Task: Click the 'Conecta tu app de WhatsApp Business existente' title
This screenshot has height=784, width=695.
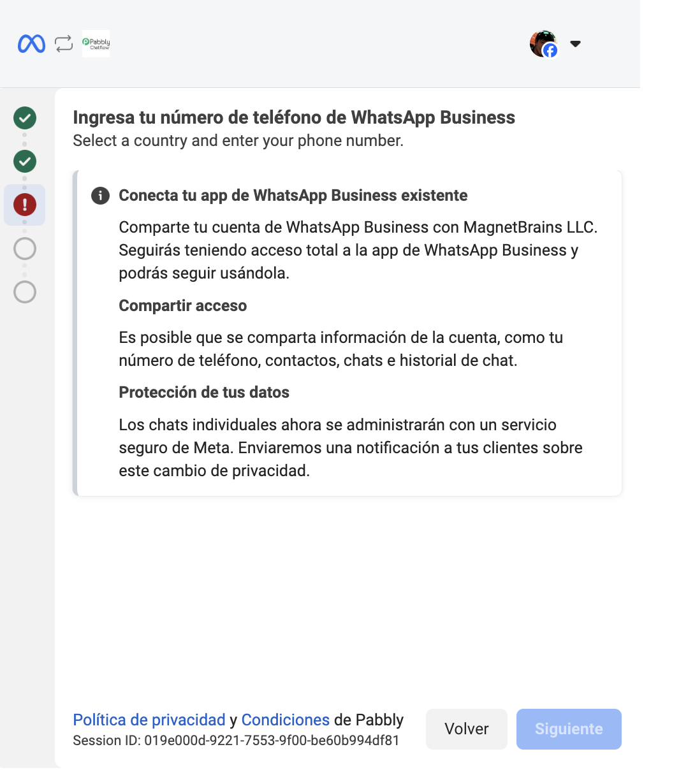Action: [x=293, y=196]
